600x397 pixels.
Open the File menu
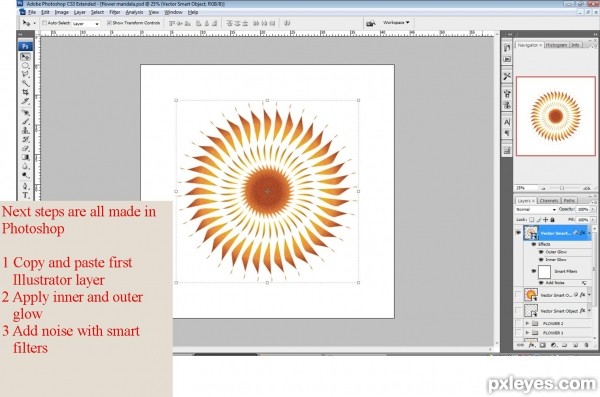click(x=32, y=12)
